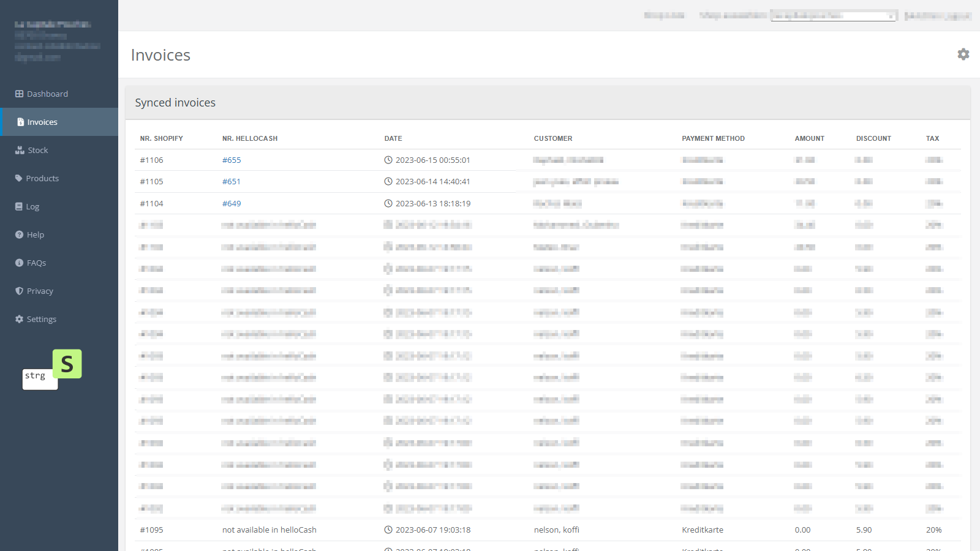
Task: Open the shop selection dropdown in the top bar
Action: point(833,15)
